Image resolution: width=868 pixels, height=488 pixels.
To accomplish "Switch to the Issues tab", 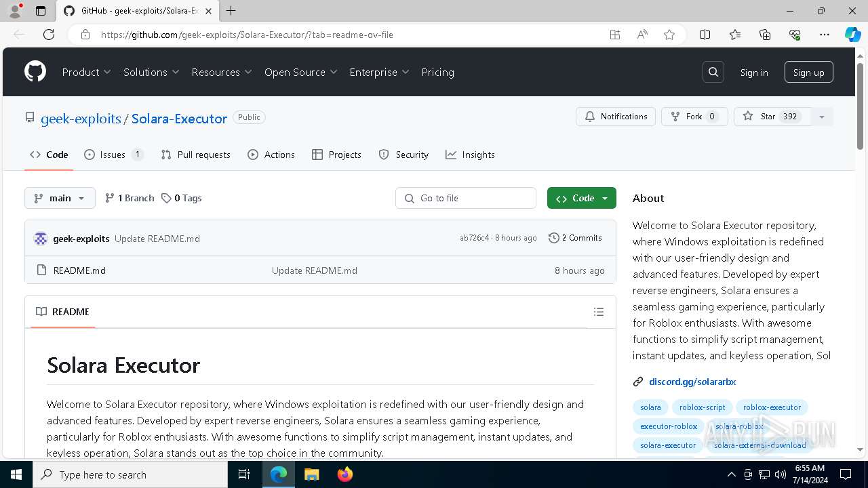I will click(113, 155).
